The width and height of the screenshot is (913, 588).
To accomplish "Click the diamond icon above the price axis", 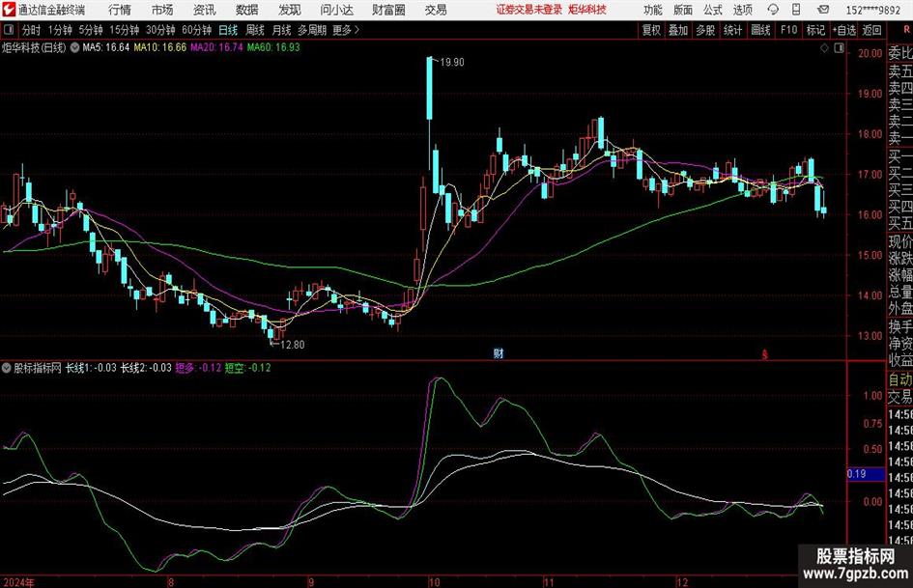I will [824, 48].
